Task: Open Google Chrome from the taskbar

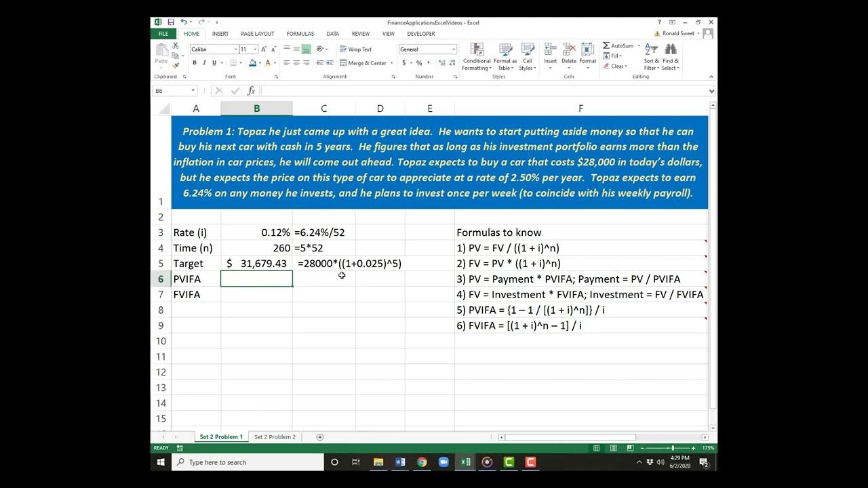Action: pos(422,462)
